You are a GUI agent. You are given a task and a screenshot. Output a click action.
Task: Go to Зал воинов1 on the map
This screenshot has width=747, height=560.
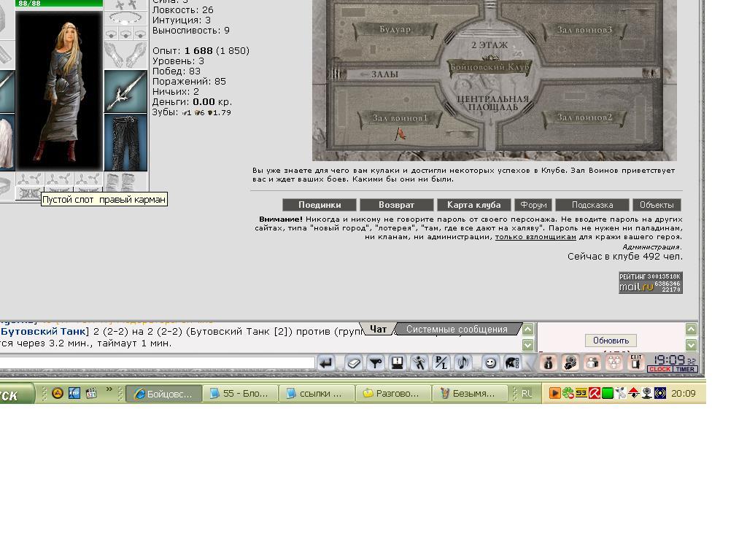tap(400, 118)
